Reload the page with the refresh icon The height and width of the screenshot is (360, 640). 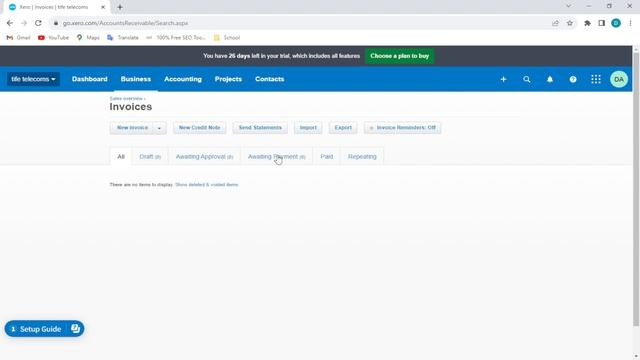[38, 23]
